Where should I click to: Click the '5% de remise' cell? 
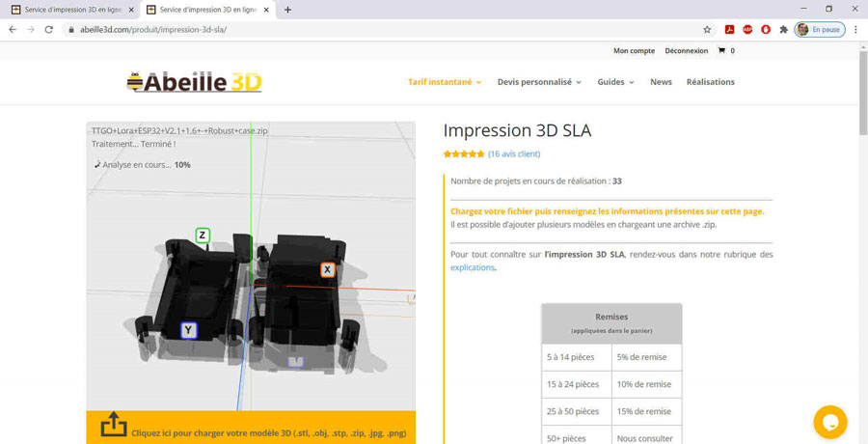(x=646, y=357)
